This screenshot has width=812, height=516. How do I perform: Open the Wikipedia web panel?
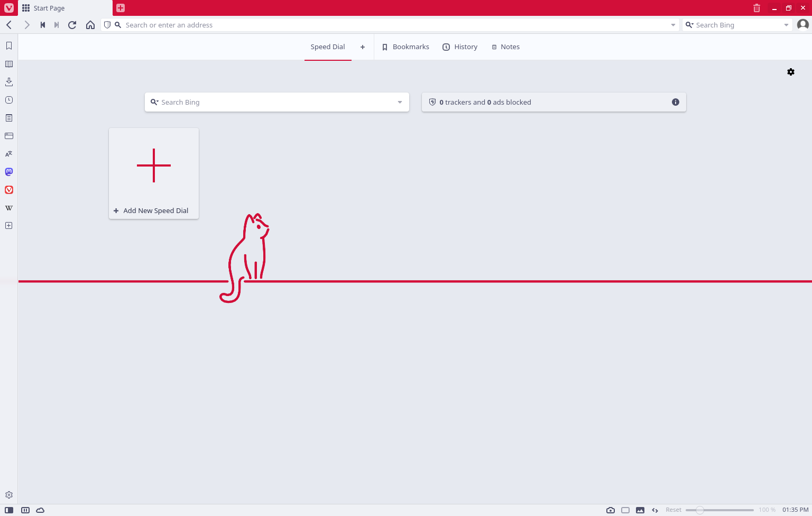pos(9,208)
